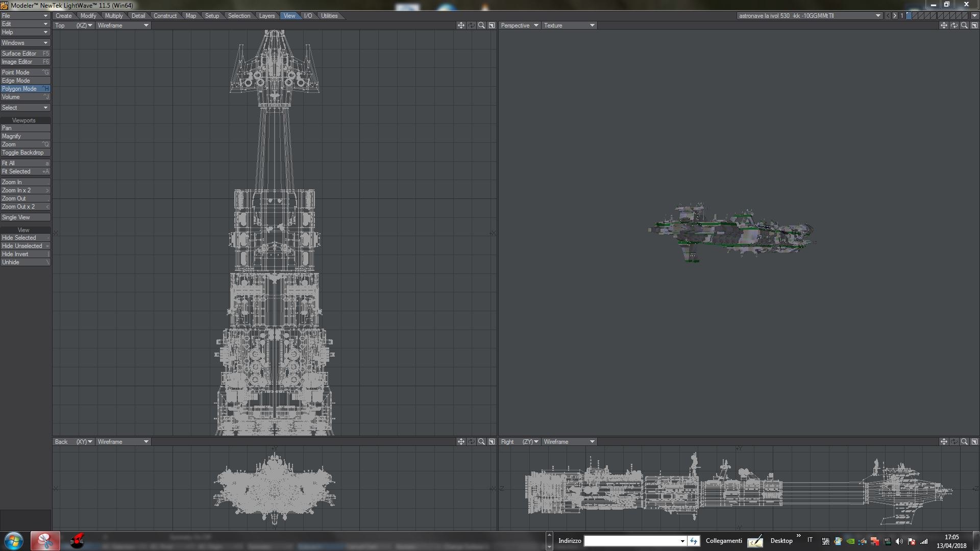Click the NVIDIA tray icon

[x=850, y=541]
